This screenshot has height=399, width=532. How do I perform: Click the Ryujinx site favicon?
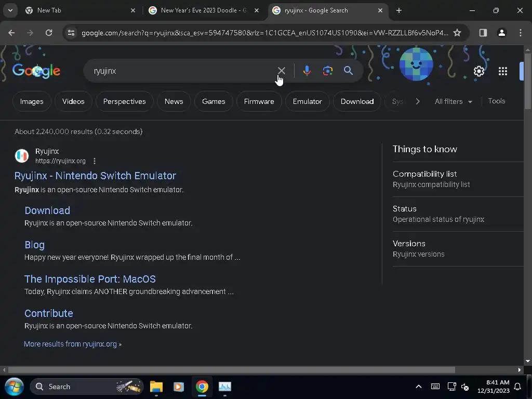coord(22,156)
